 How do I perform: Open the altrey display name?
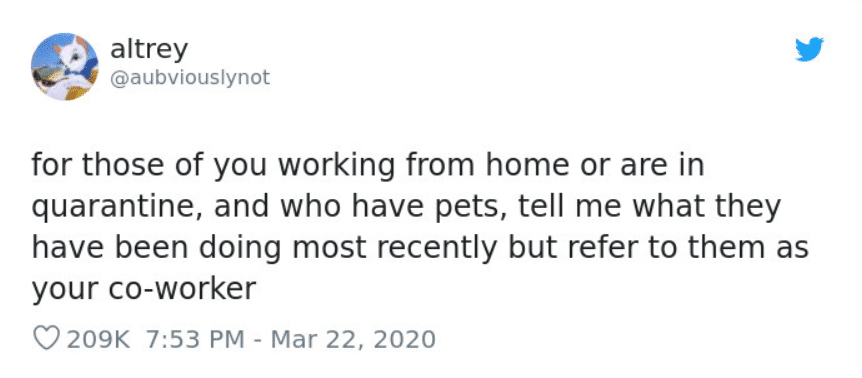pos(149,49)
